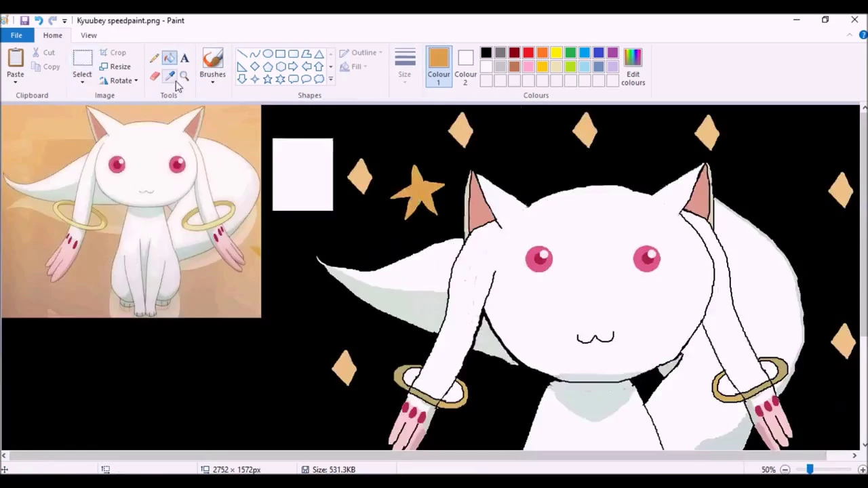This screenshot has height=488, width=868.
Task: Choose the Line shape
Action: click(x=242, y=54)
